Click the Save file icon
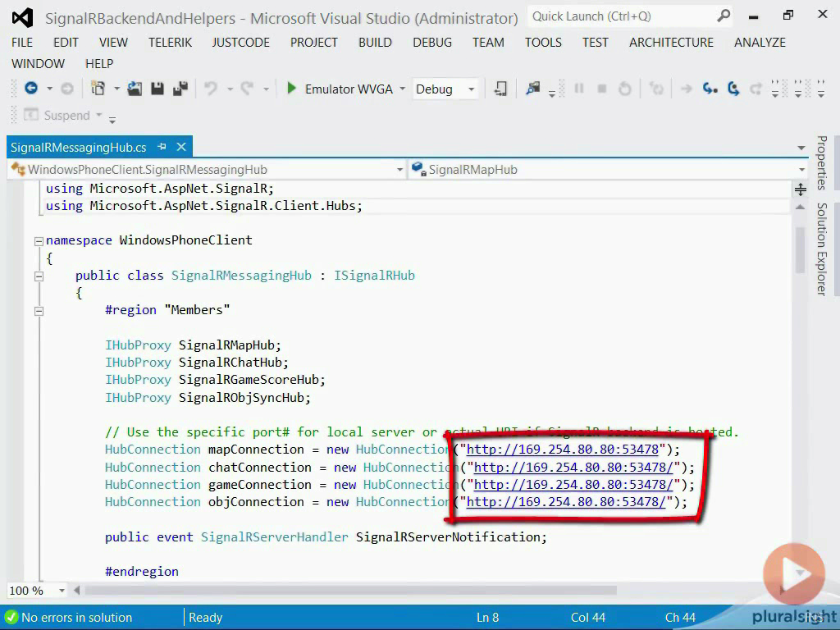The height and width of the screenshot is (630, 840). (157, 89)
